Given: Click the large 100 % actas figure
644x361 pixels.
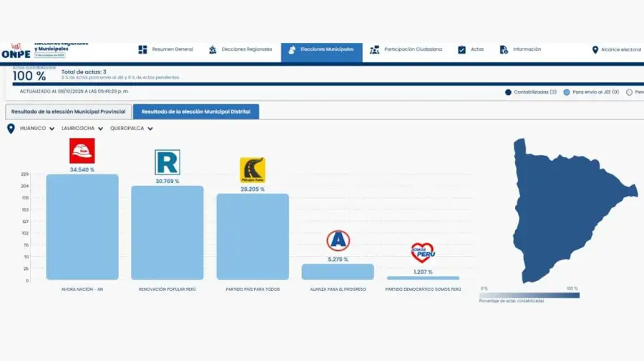Looking at the screenshot, I should 29,76.
